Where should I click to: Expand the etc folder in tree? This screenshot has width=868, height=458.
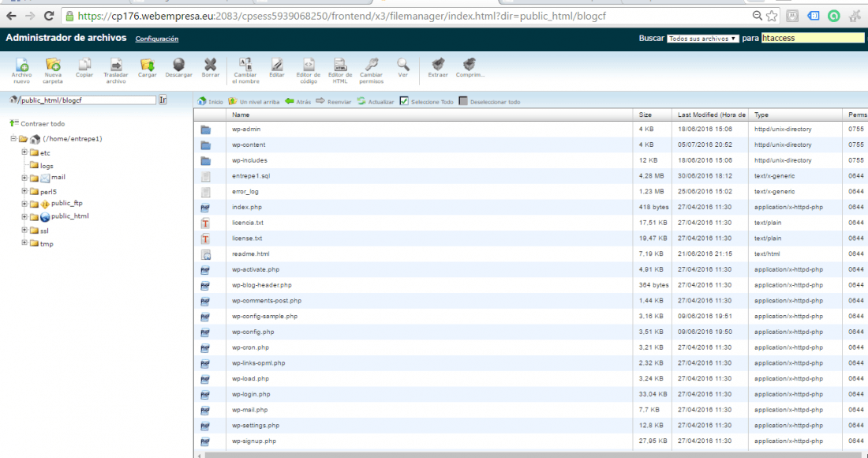click(x=24, y=152)
